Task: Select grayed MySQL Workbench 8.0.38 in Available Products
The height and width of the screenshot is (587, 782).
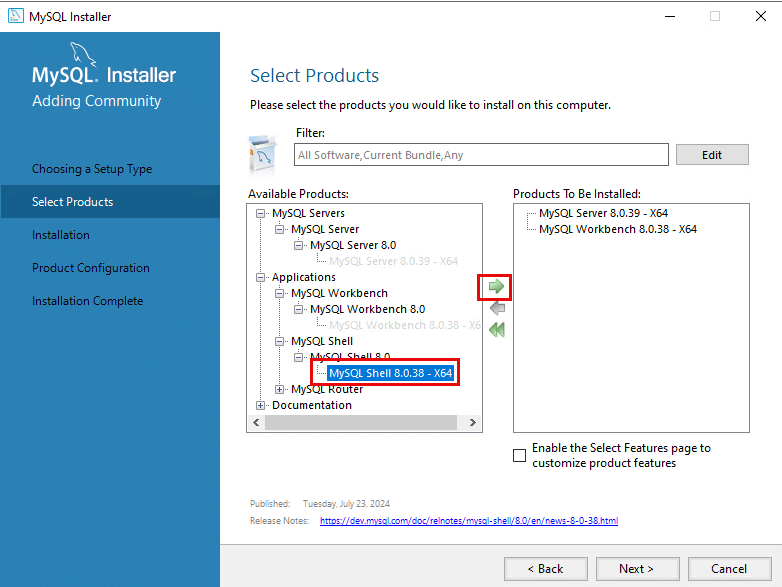Action: 405,325
